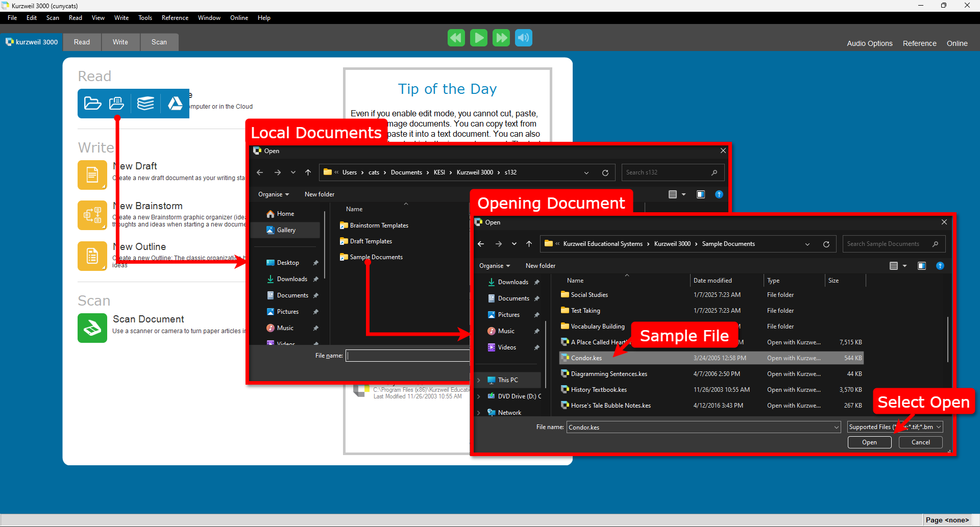Select Brainstorm Templates folder in s132 dialog
The width and height of the screenshot is (980, 527).
coord(374,225)
